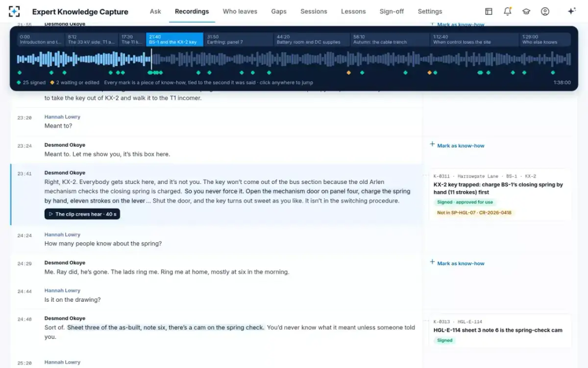This screenshot has width=588, height=368.
Task: Jump to the 0:00 Introduction chapter
Action: [x=41, y=39]
